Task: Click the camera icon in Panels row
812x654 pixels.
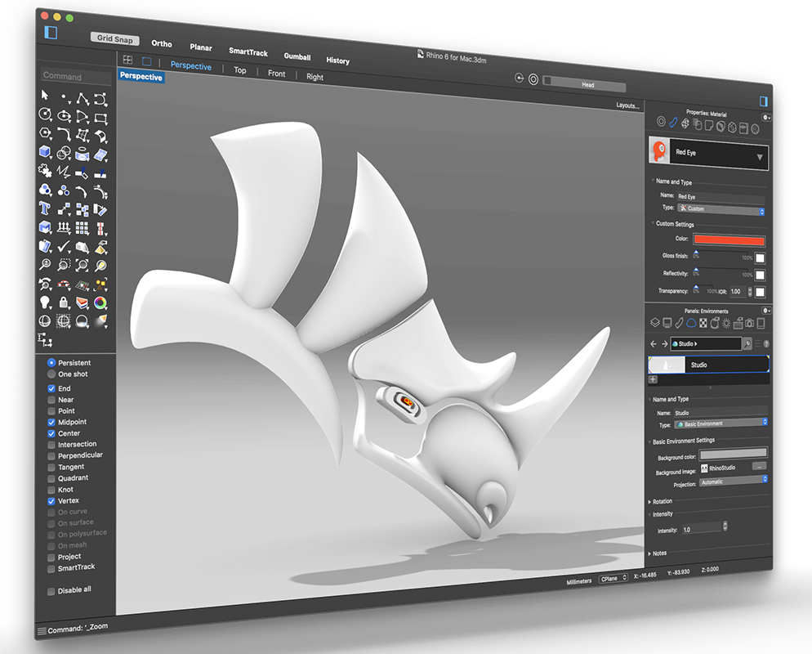Action: pyautogui.click(x=749, y=324)
